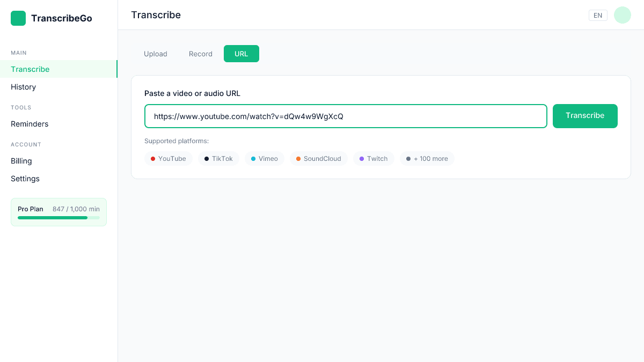This screenshot has height=362, width=644.
Task: Go to Reminders in the sidebar
Action: pos(30,124)
